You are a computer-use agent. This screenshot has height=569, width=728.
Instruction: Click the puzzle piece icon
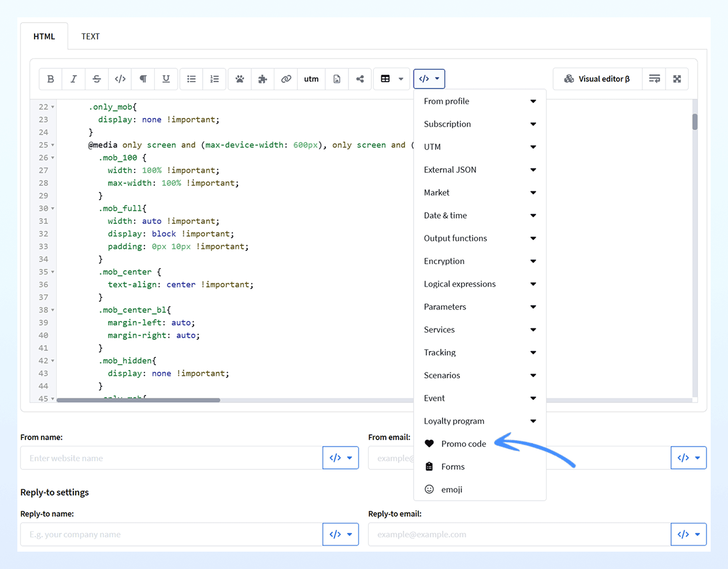pyautogui.click(x=263, y=79)
